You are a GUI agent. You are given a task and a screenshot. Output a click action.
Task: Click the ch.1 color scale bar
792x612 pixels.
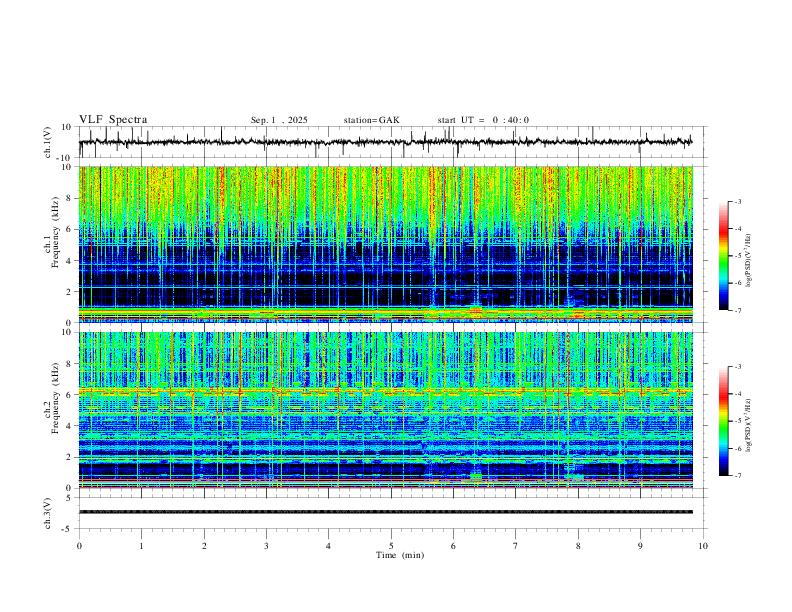click(x=724, y=256)
